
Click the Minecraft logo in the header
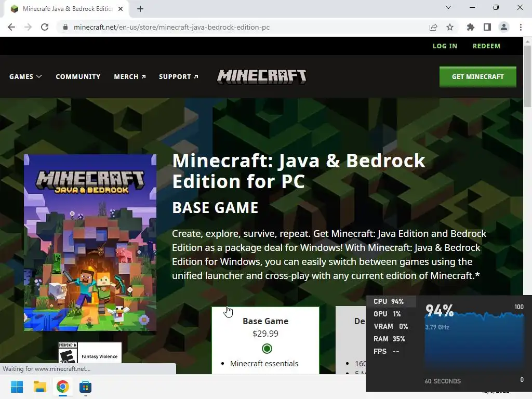pyautogui.click(x=262, y=77)
